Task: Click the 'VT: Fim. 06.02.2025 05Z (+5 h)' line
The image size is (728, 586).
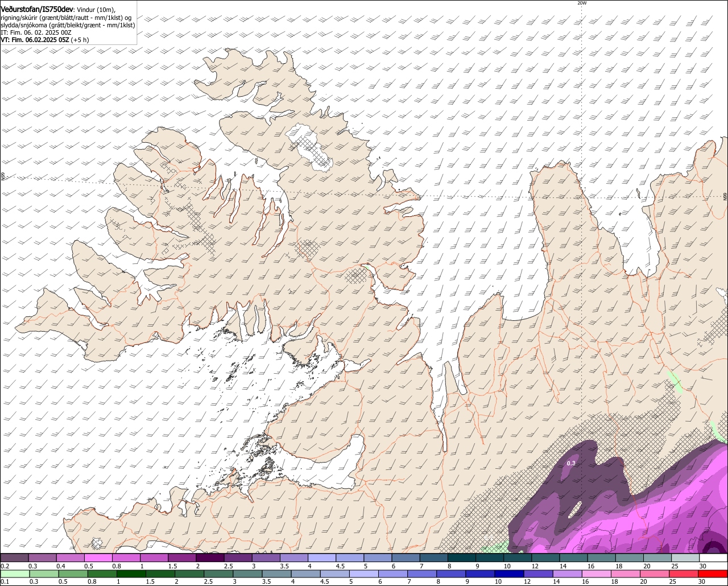Action: pyautogui.click(x=45, y=40)
